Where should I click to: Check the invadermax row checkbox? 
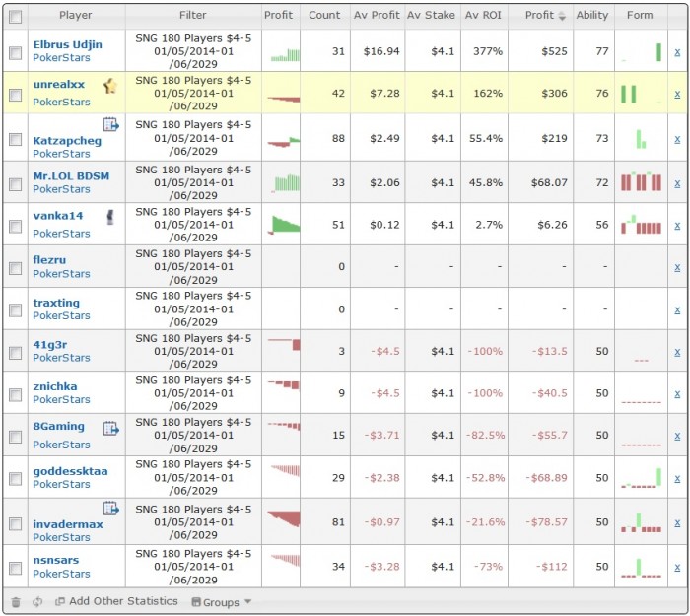pyautogui.click(x=16, y=524)
